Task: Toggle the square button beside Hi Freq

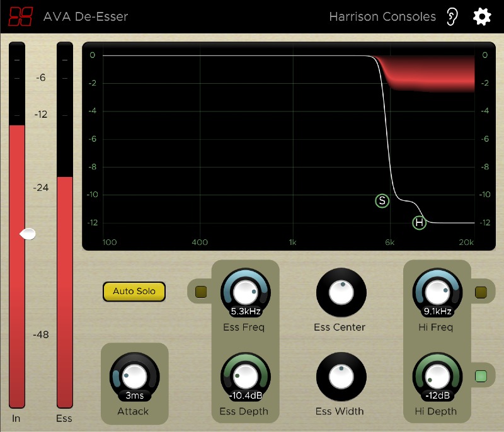Action: tap(481, 292)
